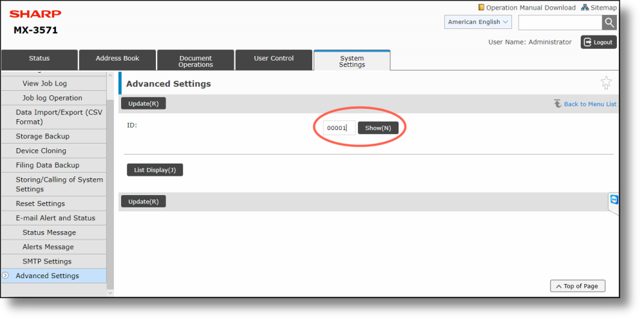Screen dimensions: 644x322
Task: Jump up with Top of Page button
Action: pyautogui.click(x=578, y=286)
